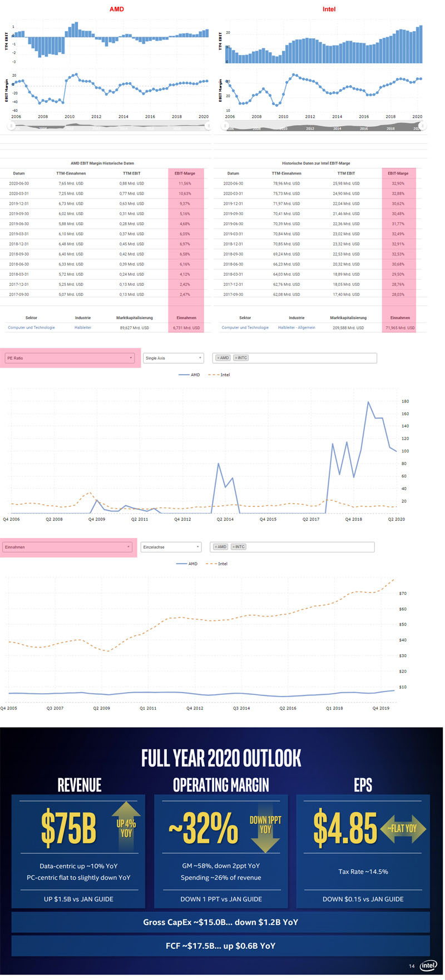
Task: Click the ~32% operating margin figure
Action: click(204, 828)
